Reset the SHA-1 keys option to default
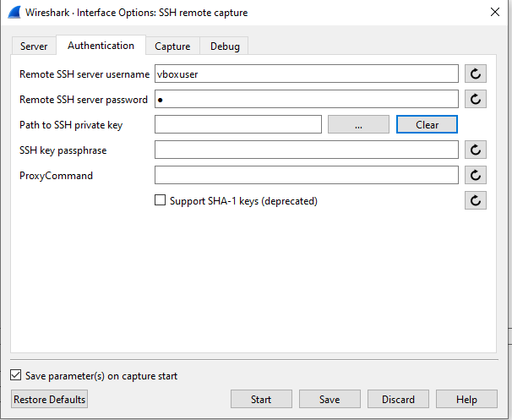Image resolution: width=512 pixels, height=420 pixels. [477, 200]
